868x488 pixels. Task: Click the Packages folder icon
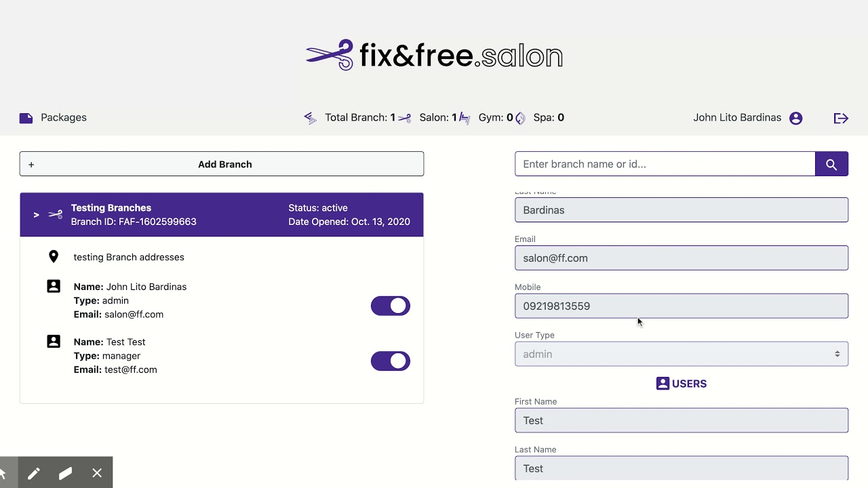click(26, 118)
